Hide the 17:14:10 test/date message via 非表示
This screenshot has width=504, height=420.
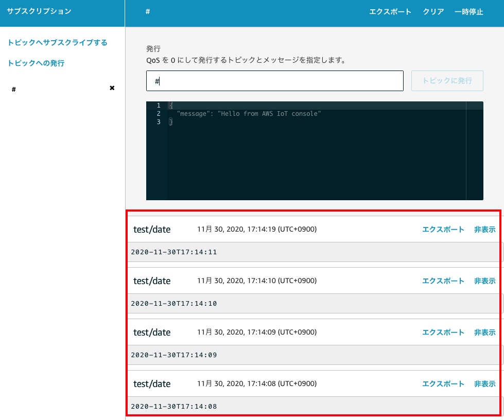[484, 281]
